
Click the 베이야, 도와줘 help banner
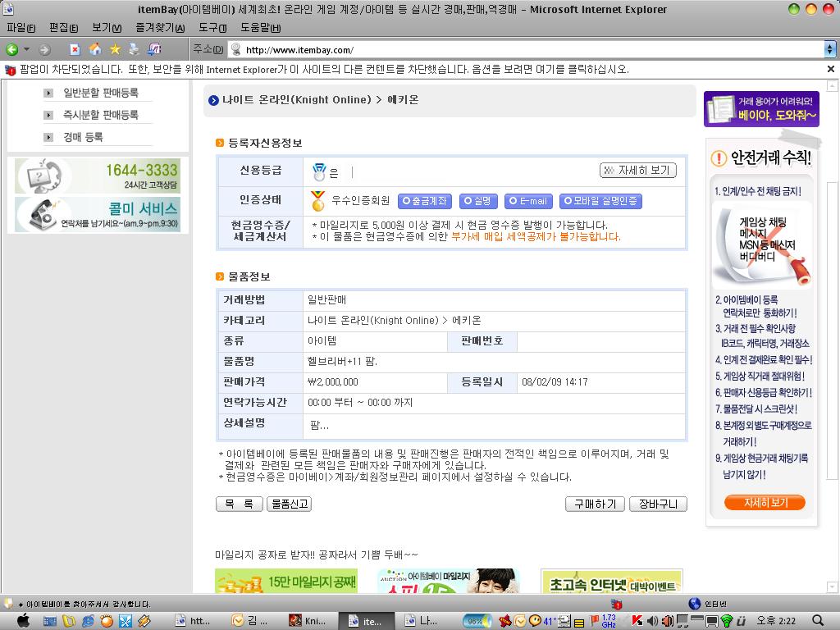coord(761,109)
